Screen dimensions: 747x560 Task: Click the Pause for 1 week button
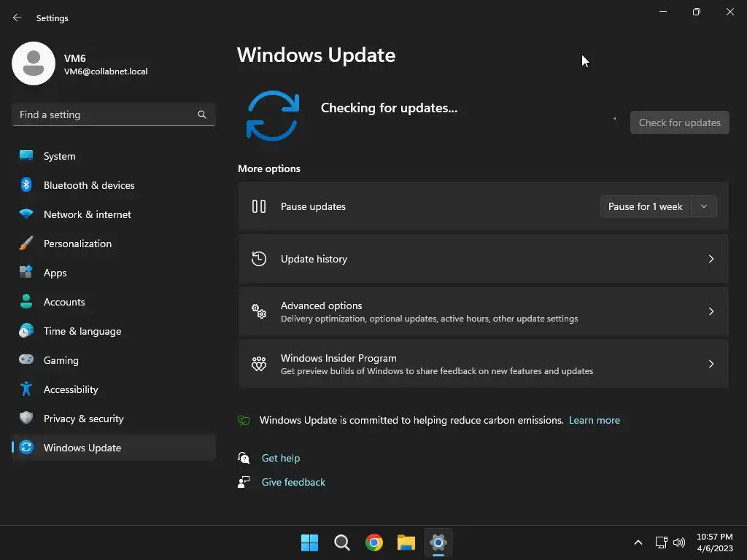pyautogui.click(x=646, y=206)
